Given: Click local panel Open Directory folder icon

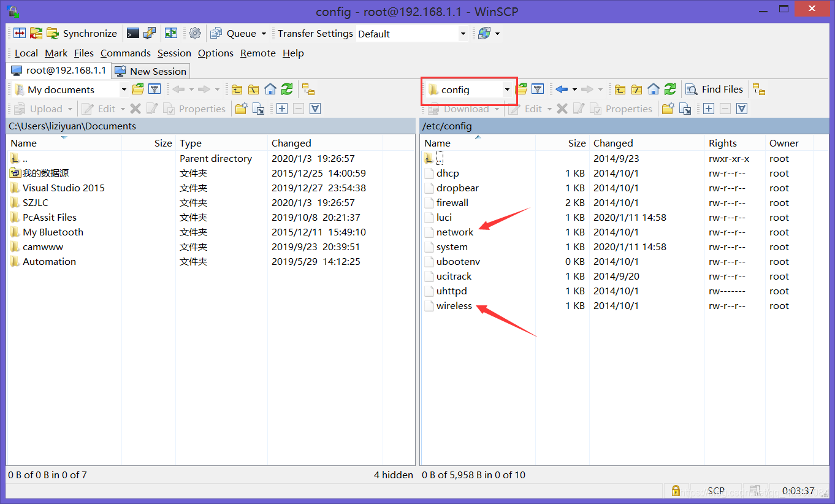Looking at the screenshot, I should click(x=138, y=90).
